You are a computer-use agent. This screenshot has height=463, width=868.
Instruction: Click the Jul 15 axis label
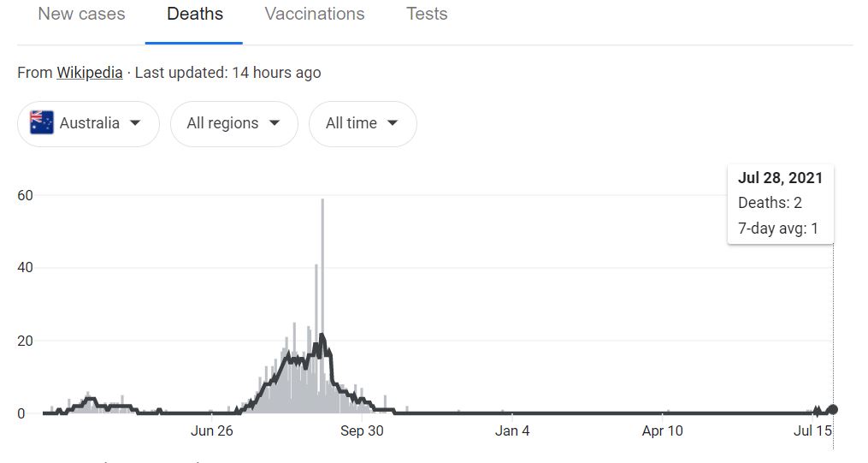812,430
